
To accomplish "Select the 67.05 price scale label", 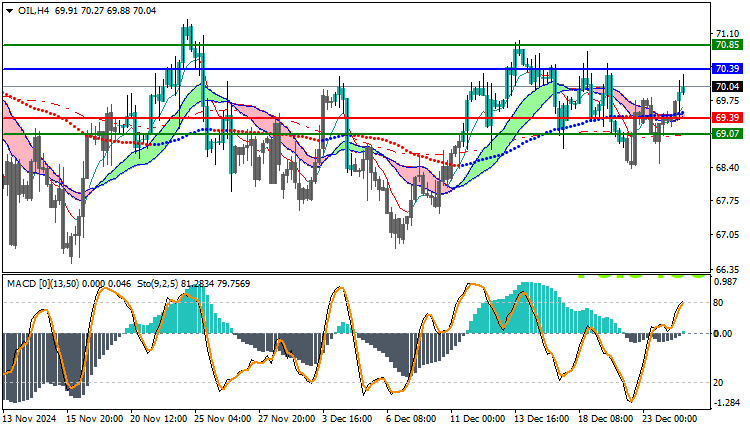I will click(727, 234).
